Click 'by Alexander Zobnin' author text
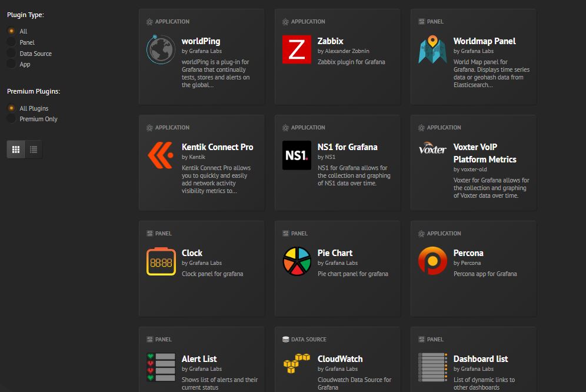Viewport: 586px width, 392px height. (344, 51)
